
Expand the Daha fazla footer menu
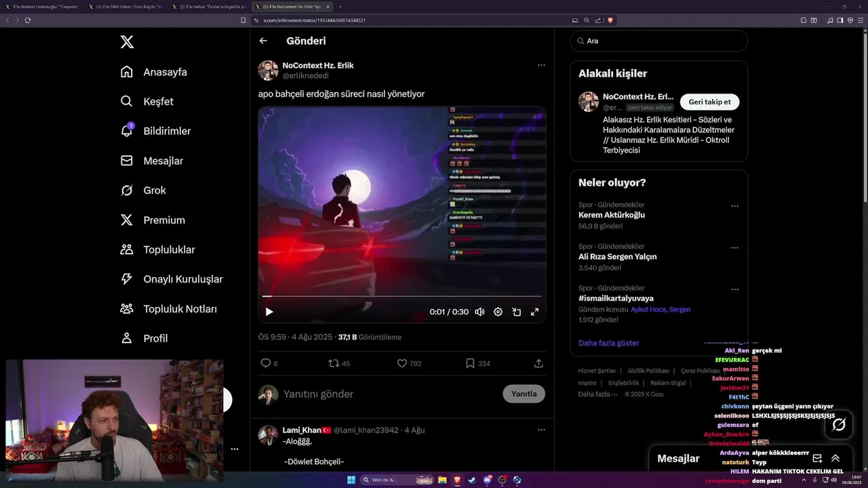597,394
